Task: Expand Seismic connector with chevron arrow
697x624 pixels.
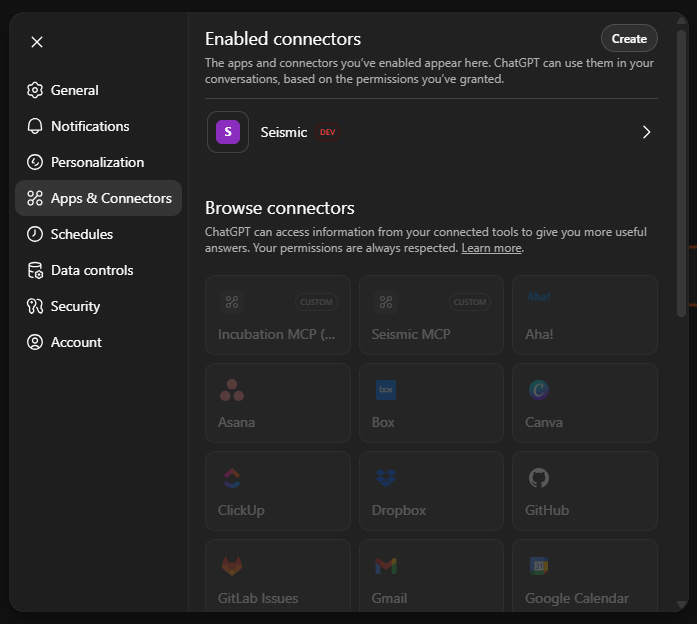Action: (646, 132)
